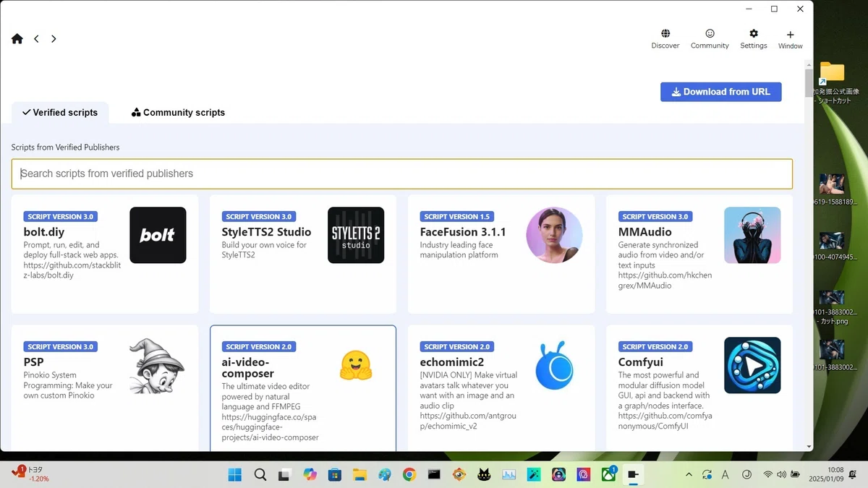This screenshot has height=488, width=868.
Task: Click Download from URL button
Action: (x=720, y=92)
